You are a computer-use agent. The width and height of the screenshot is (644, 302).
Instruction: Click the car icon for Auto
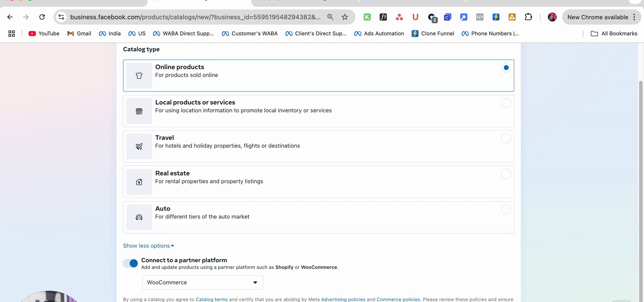click(x=139, y=217)
